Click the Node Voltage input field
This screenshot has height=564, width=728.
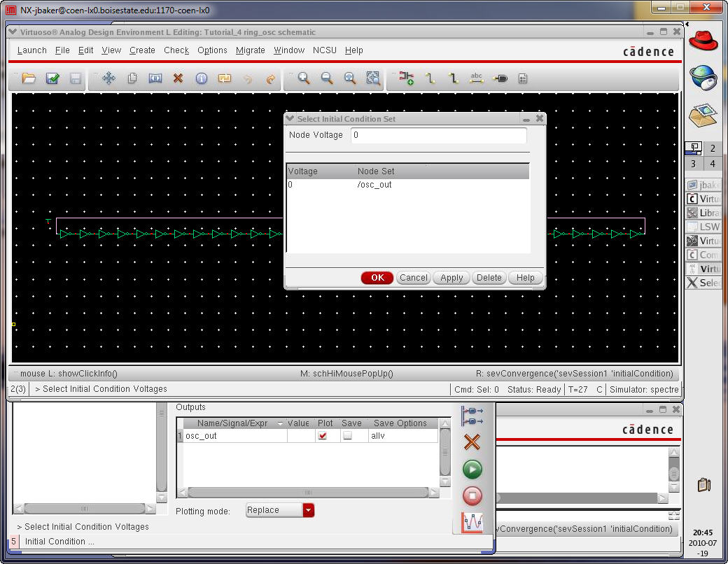(x=438, y=135)
